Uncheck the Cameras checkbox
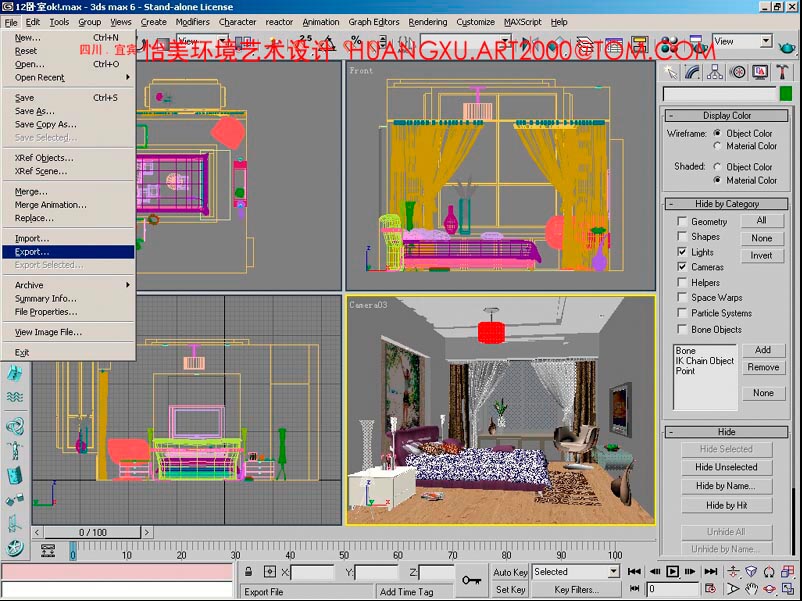 click(682, 266)
